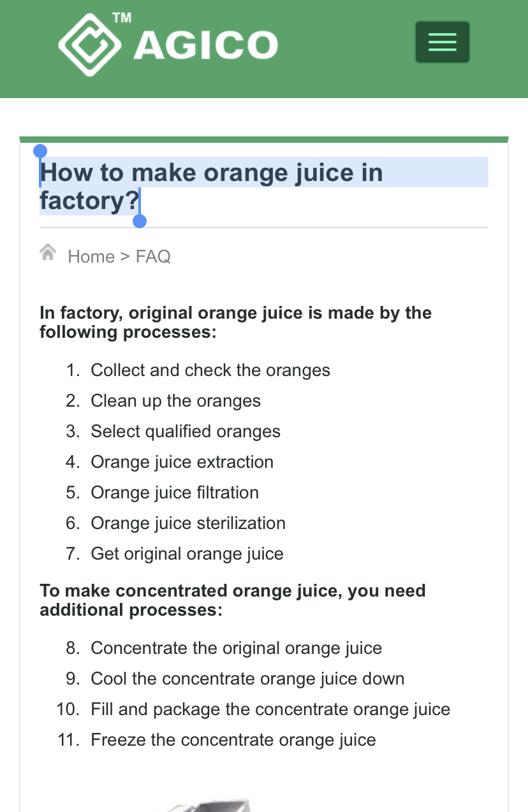Click list item Collect and check the oranges
Viewport: 528px width, 812px height.
click(210, 370)
